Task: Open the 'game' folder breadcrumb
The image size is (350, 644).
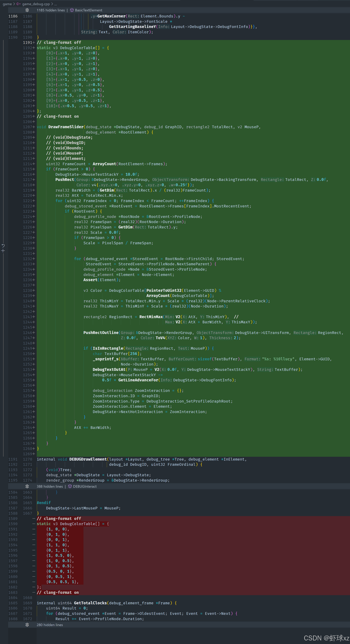Action: [x=7, y=4]
